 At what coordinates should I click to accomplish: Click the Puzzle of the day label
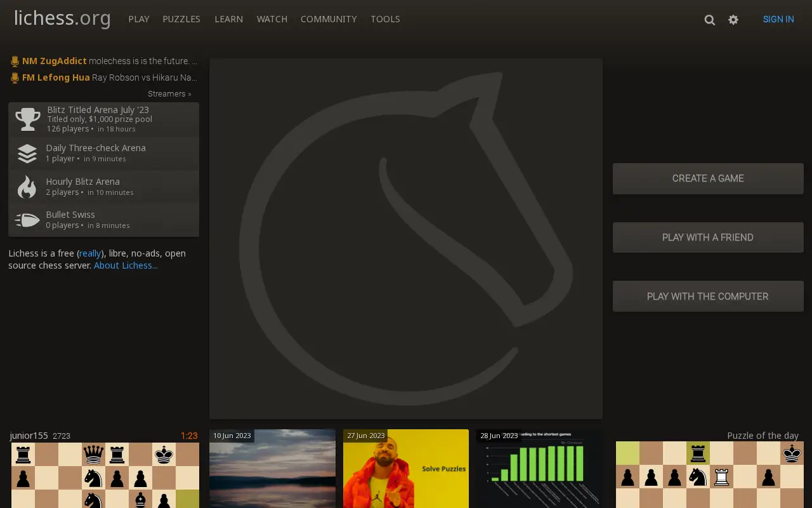(x=763, y=436)
